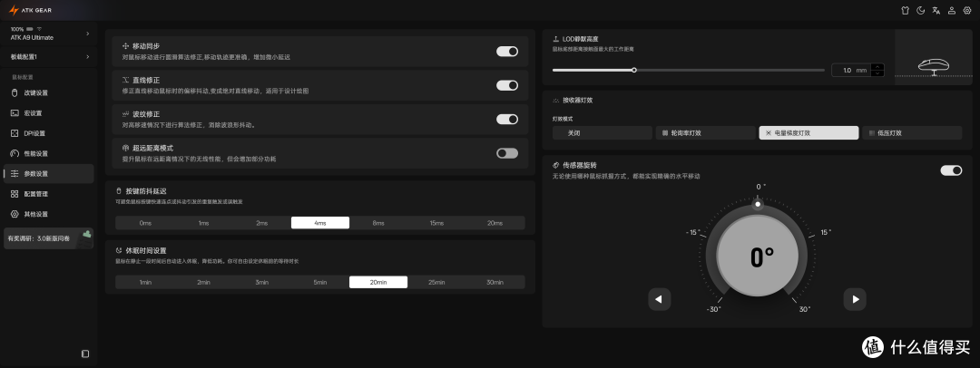Collapse sidebar using bottom-left panel icon

(85, 353)
